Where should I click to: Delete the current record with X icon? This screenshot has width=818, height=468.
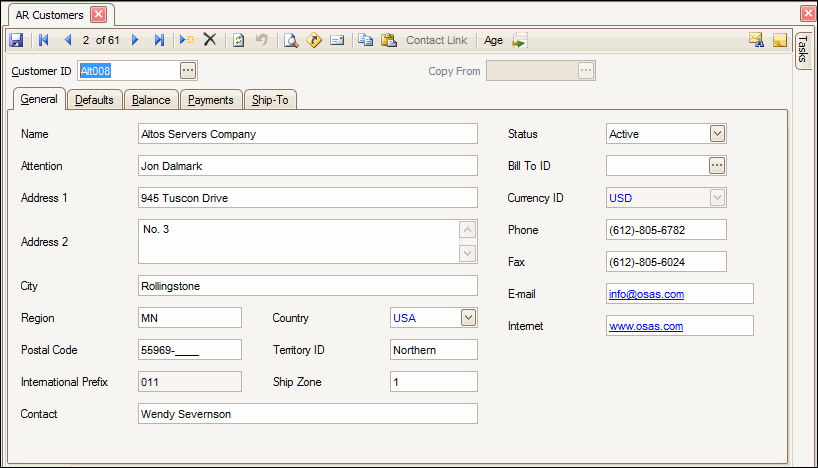click(x=210, y=40)
